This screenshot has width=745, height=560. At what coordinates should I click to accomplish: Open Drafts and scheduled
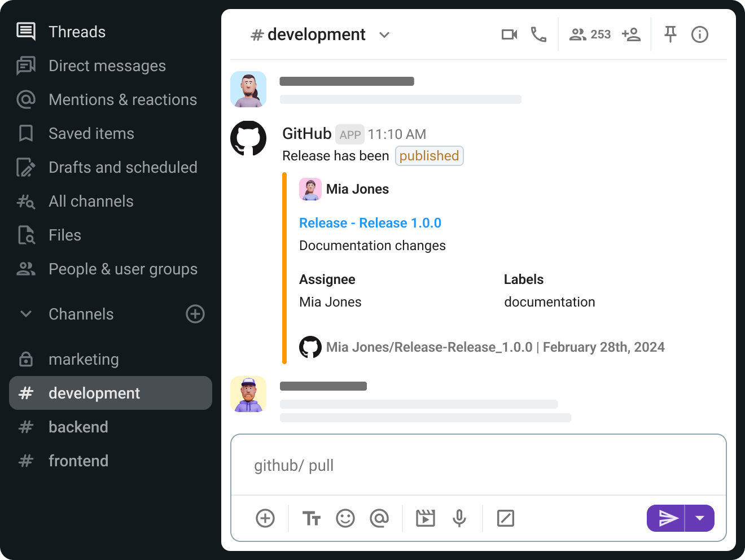[x=107, y=167]
